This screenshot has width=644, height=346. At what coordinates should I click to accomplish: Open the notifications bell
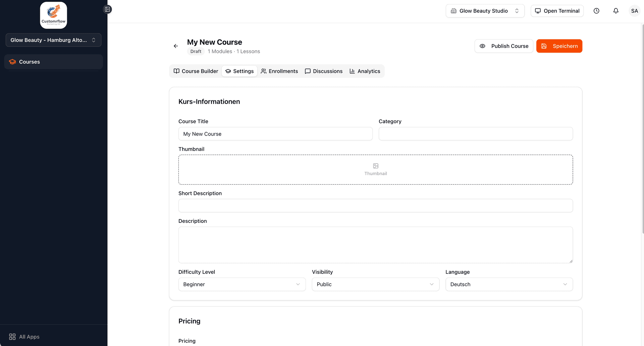pos(616,11)
